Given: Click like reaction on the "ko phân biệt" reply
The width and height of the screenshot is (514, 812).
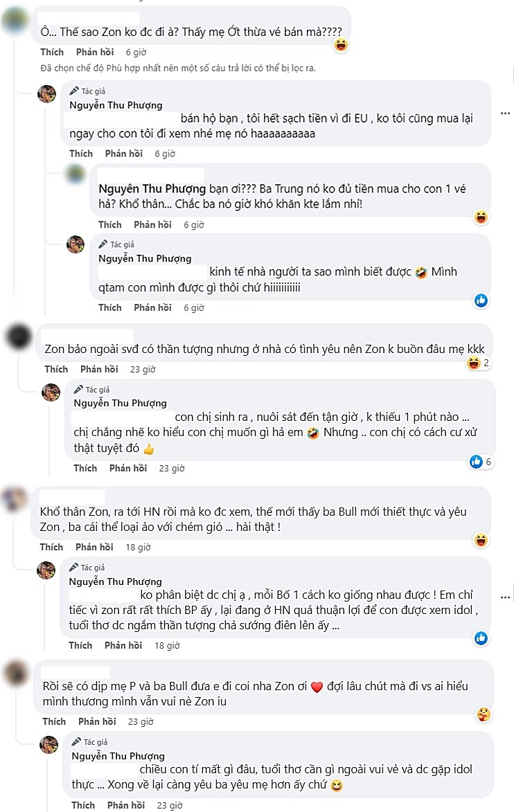Looking at the screenshot, I should point(481,638).
